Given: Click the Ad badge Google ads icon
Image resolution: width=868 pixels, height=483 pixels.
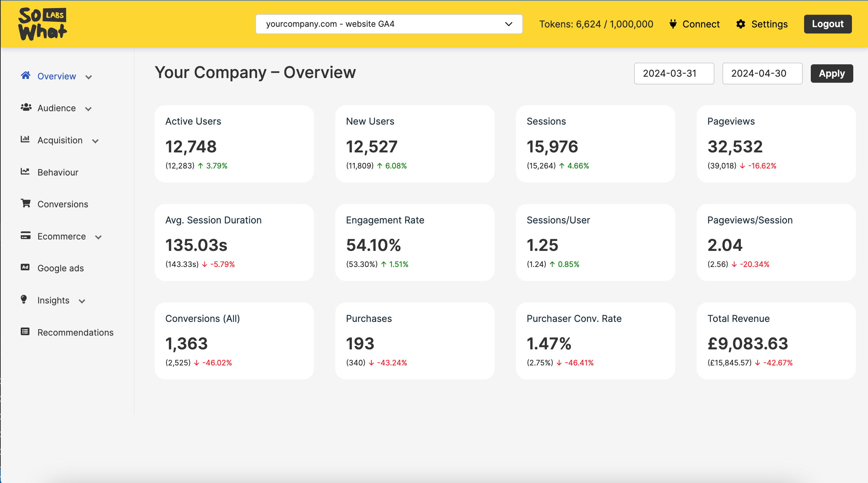Looking at the screenshot, I should click(25, 267).
